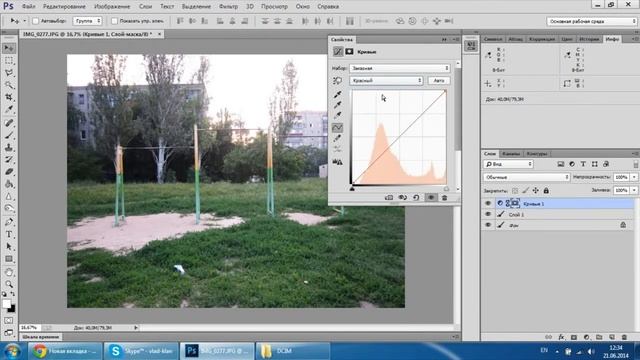Select the Healing Brush tool

coord(9,123)
